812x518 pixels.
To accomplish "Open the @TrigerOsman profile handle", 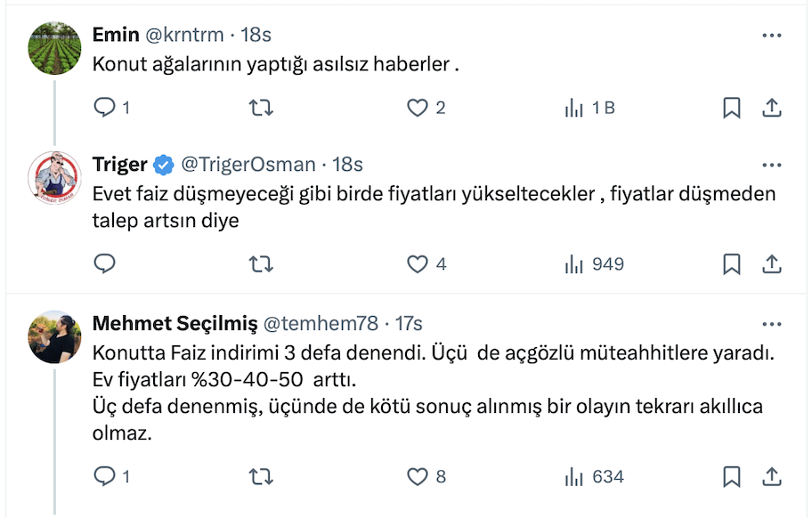I will click(x=248, y=165).
